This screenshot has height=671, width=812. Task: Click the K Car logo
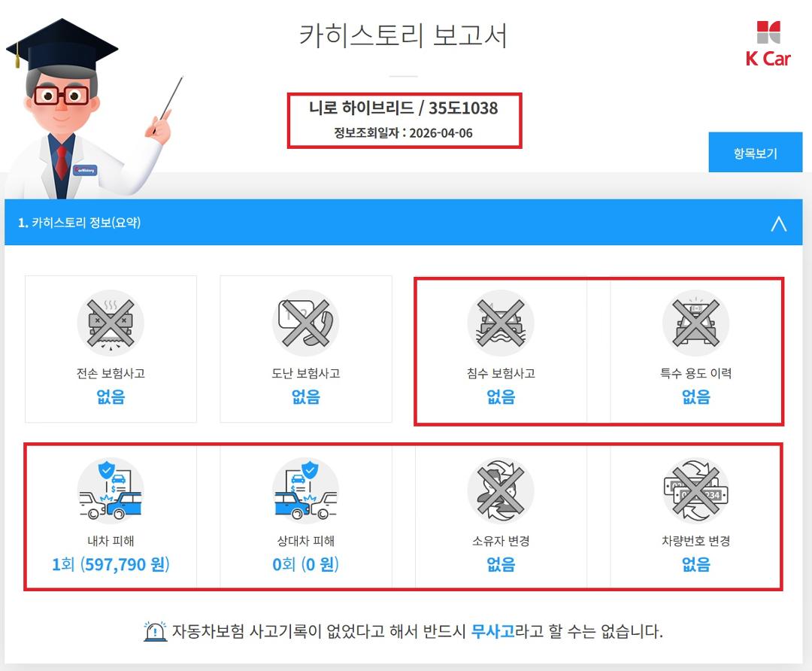pos(768,44)
